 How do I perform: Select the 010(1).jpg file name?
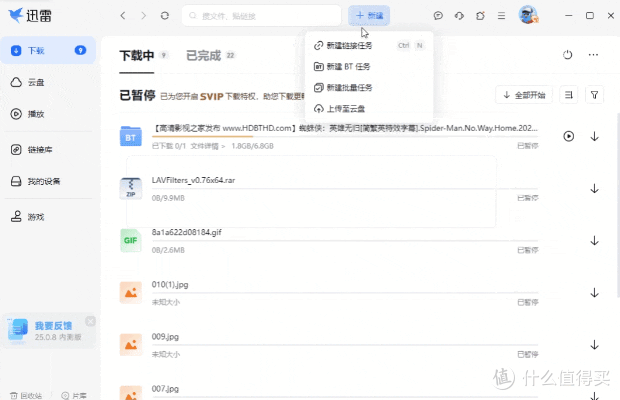tap(170, 285)
